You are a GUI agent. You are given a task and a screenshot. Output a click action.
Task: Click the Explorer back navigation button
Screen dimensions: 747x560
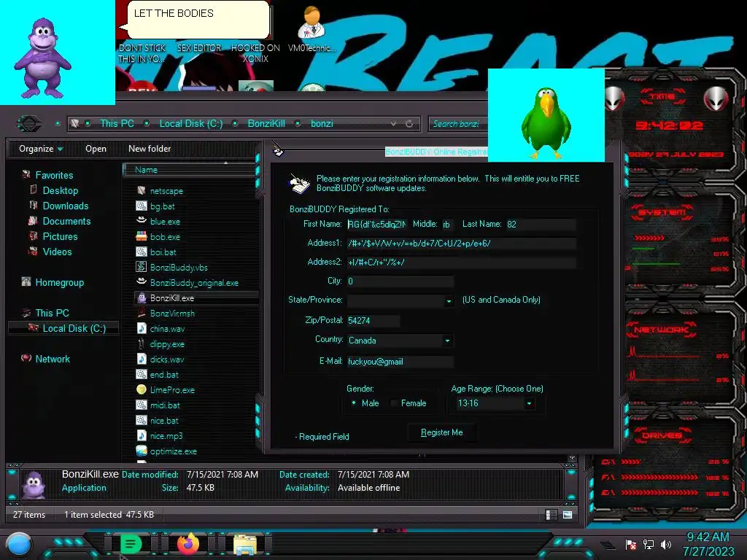(29, 123)
